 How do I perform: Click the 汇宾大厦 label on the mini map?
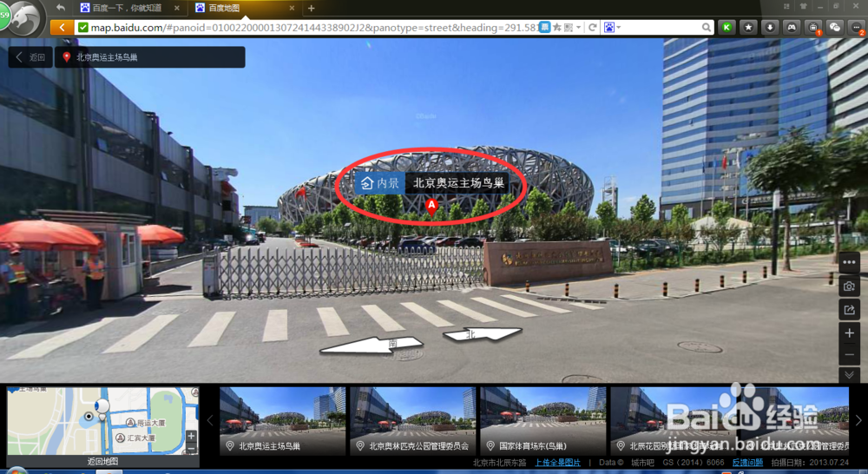click(x=141, y=438)
